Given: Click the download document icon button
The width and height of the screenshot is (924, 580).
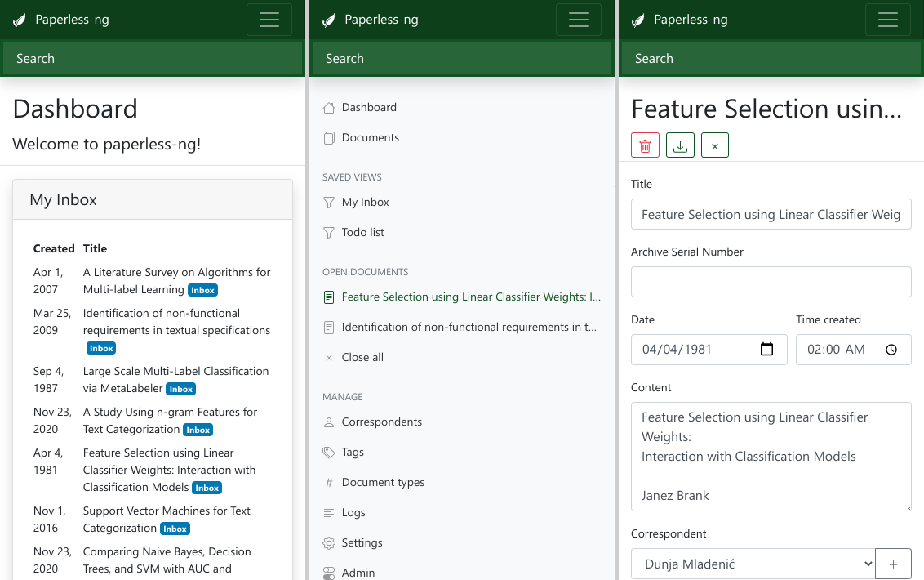Looking at the screenshot, I should (x=680, y=145).
